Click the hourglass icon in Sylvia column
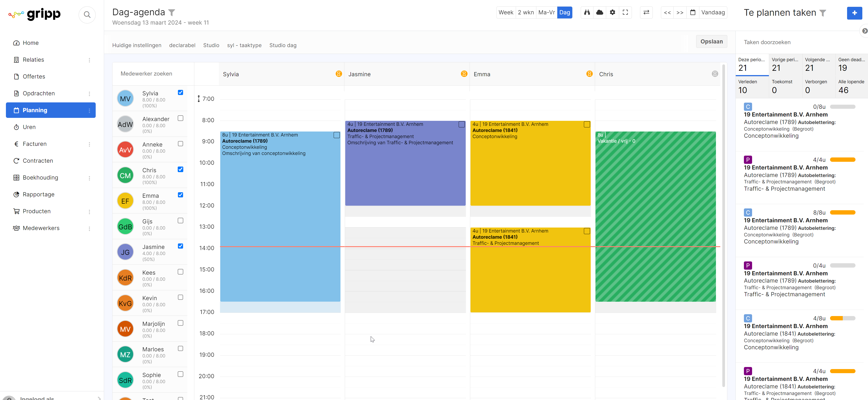The height and width of the screenshot is (400, 868). 339,74
